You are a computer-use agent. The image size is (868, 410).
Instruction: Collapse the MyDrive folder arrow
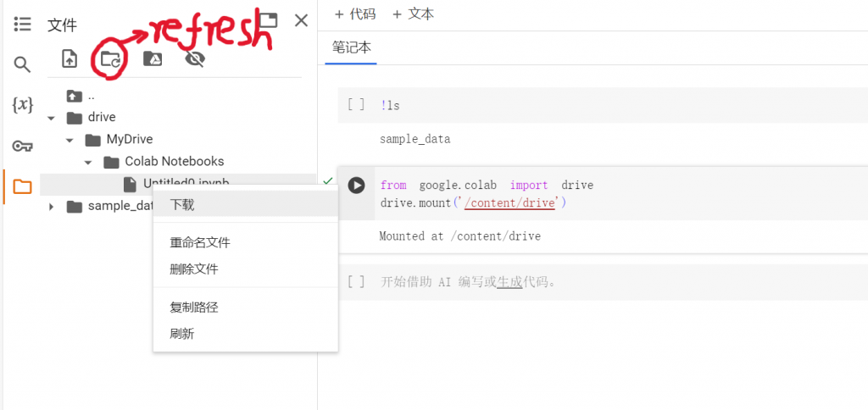point(70,140)
